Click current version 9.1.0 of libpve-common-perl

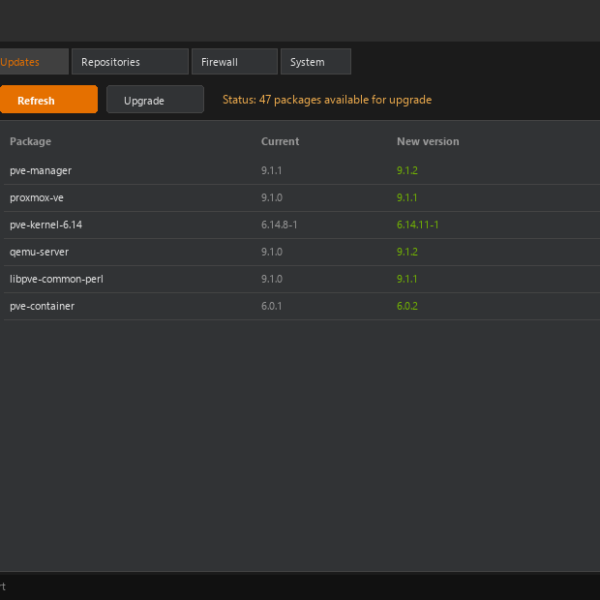272,279
